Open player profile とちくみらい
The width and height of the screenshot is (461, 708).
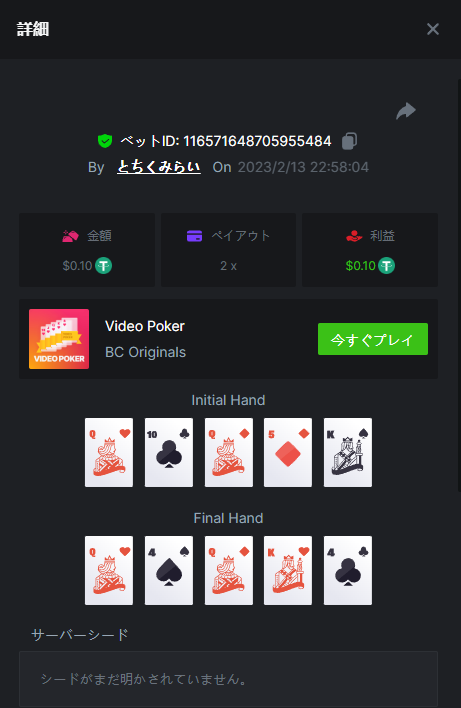[x=159, y=167]
